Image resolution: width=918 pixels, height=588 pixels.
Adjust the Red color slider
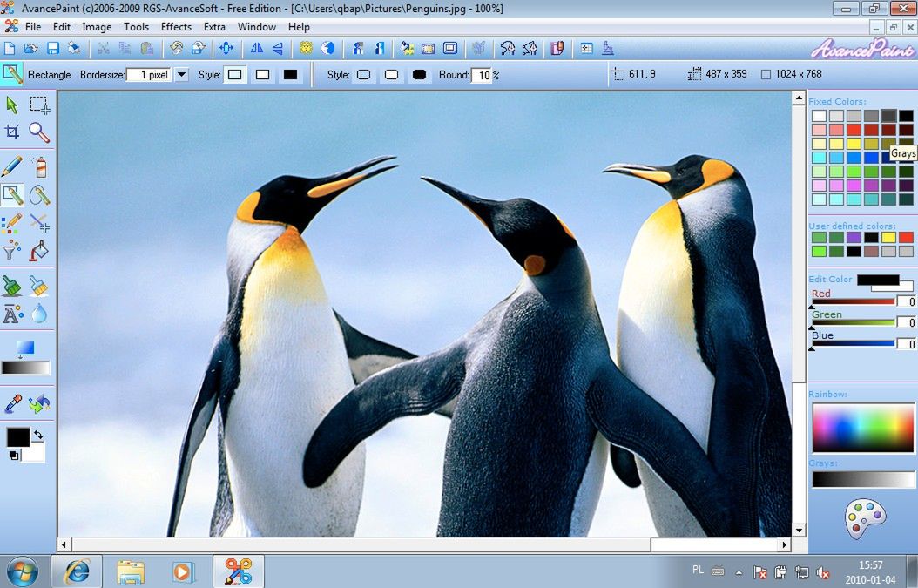[853, 302]
